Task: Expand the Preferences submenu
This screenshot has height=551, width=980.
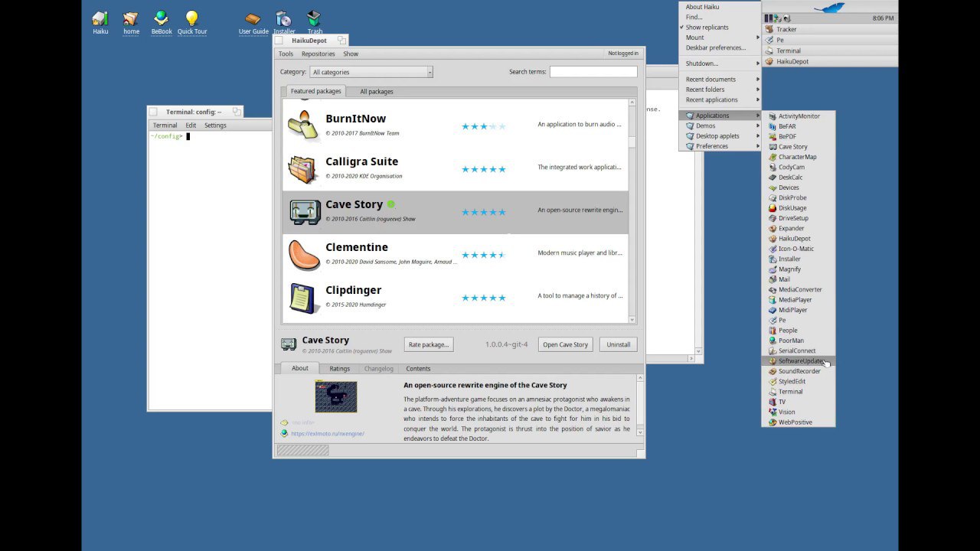Action: [720, 146]
